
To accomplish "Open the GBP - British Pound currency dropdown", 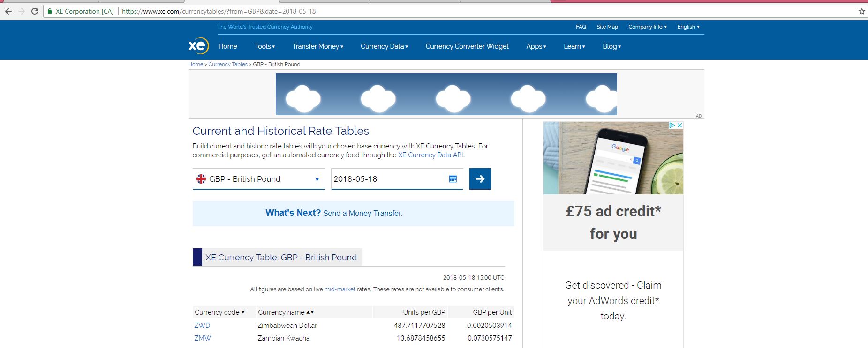I will click(x=258, y=179).
